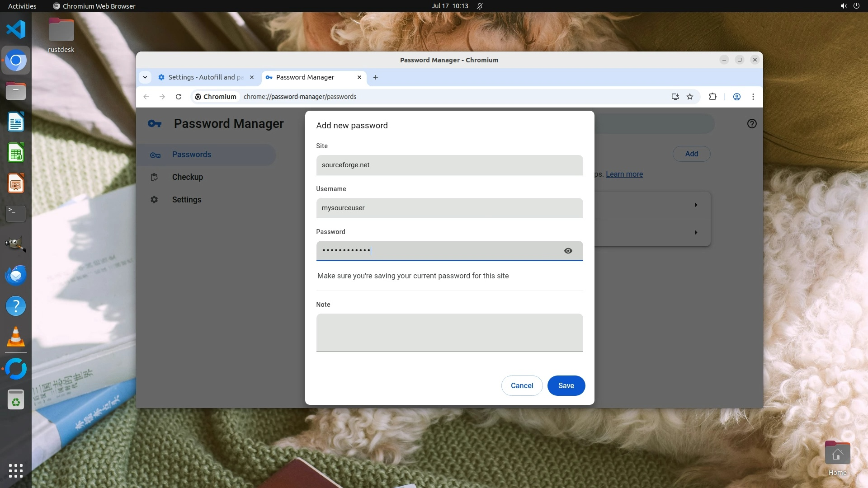Image resolution: width=868 pixels, height=488 pixels.
Task: Focus the Note text area
Action: (449, 333)
